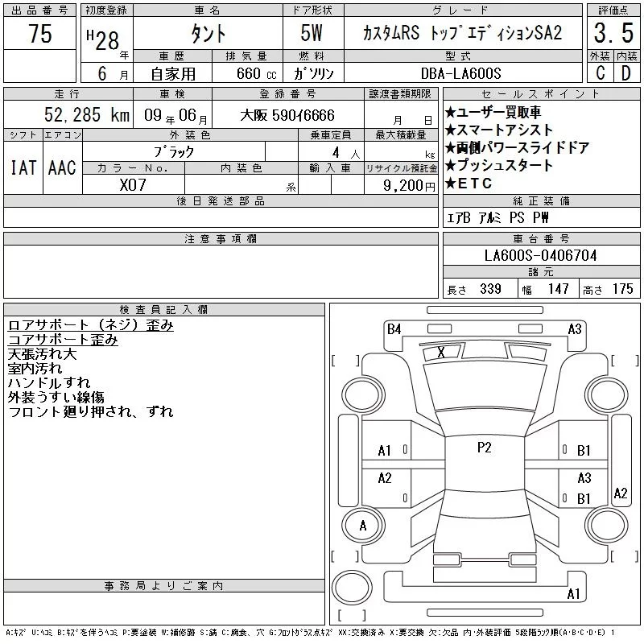Click the B4 damage mark on the diagram
The height and width of the screenshot is (644, 644).
click(x=394, y=329)
